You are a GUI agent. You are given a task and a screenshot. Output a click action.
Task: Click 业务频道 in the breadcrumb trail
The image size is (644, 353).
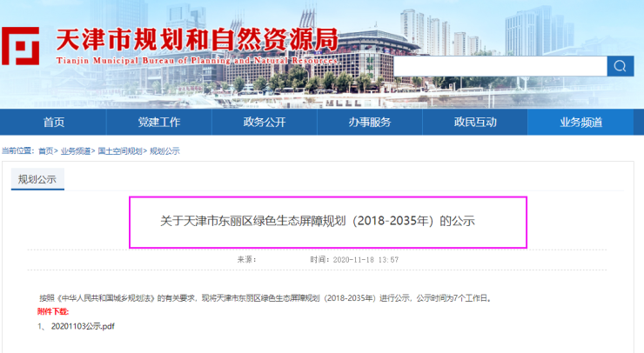(x=76, y=151)
